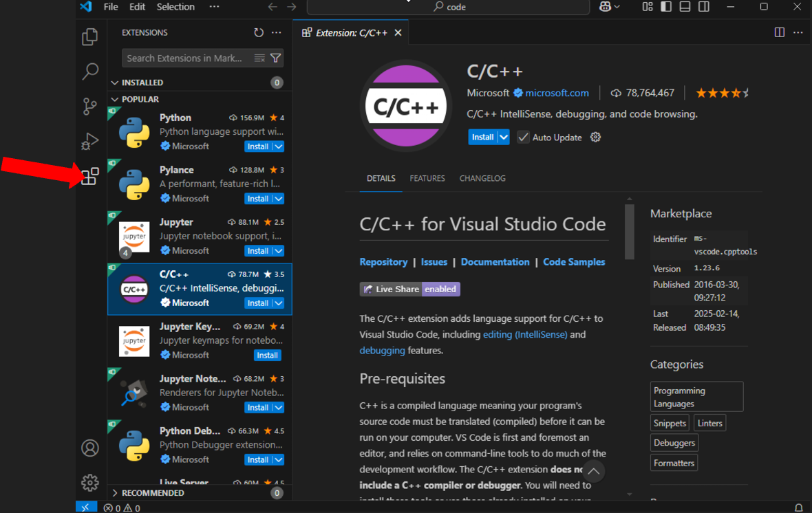This screenshot has height=513, width=812.
Task: Open the Explorer view in activity bar
Action: point(89,36)
